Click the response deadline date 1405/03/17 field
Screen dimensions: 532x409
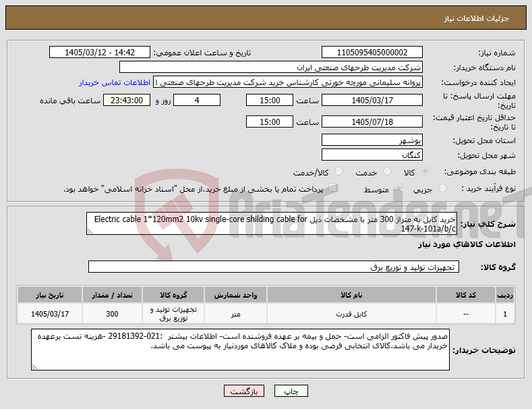pyautogui.click(x=372, y=100)
